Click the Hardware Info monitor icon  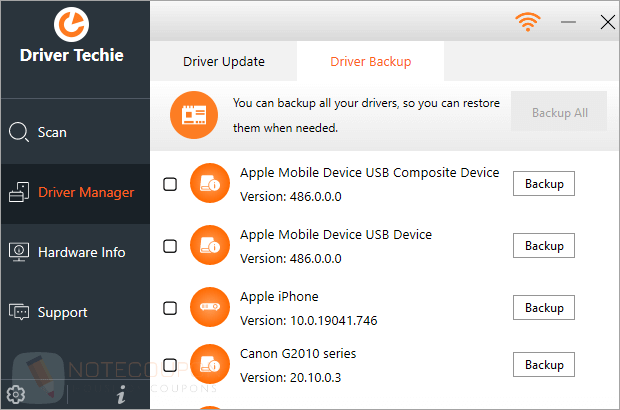coord(19,252)
